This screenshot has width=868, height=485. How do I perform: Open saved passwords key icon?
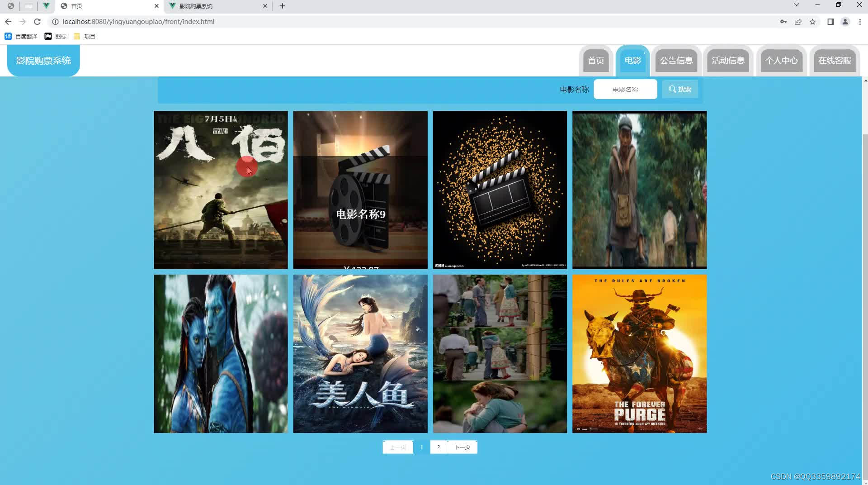pos(783,22)
